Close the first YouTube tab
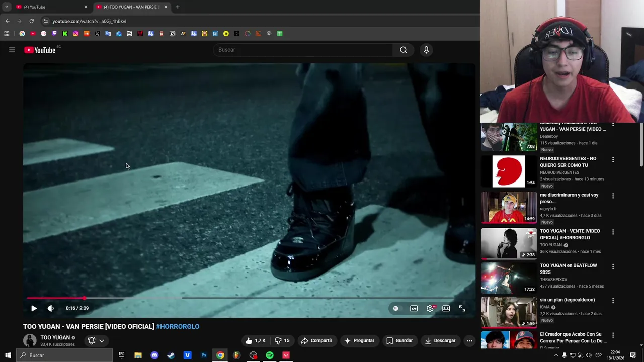 [x=86, y=7]
